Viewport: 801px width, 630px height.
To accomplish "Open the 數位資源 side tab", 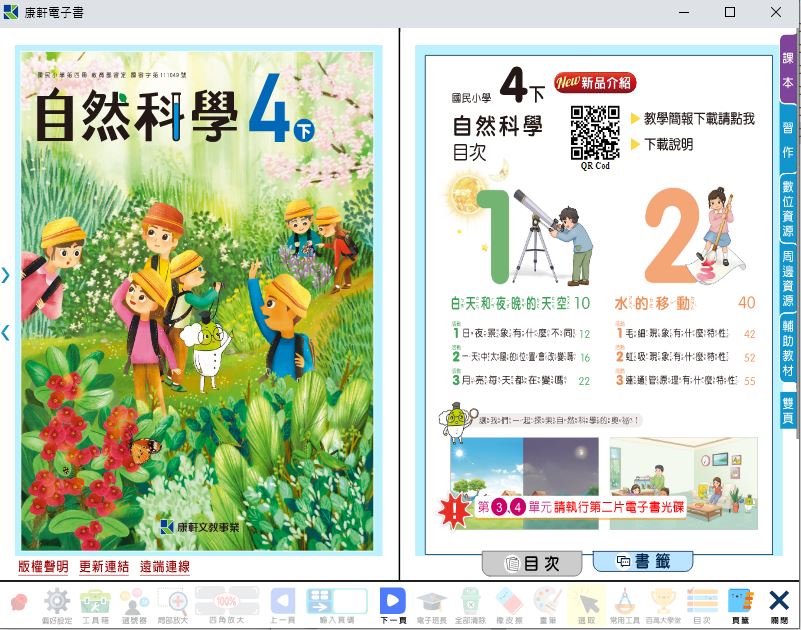I will pyautogui.click(x=788, y=209).
